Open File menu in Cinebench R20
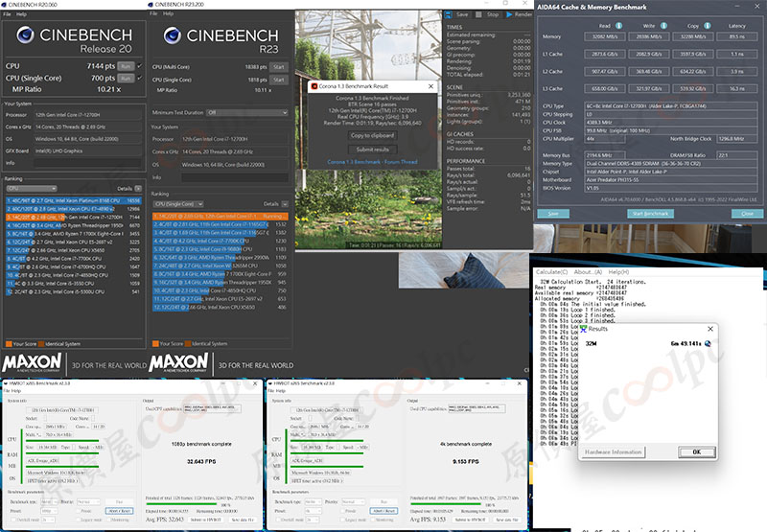This screenshot has height=532, width=767. [7, 14]
